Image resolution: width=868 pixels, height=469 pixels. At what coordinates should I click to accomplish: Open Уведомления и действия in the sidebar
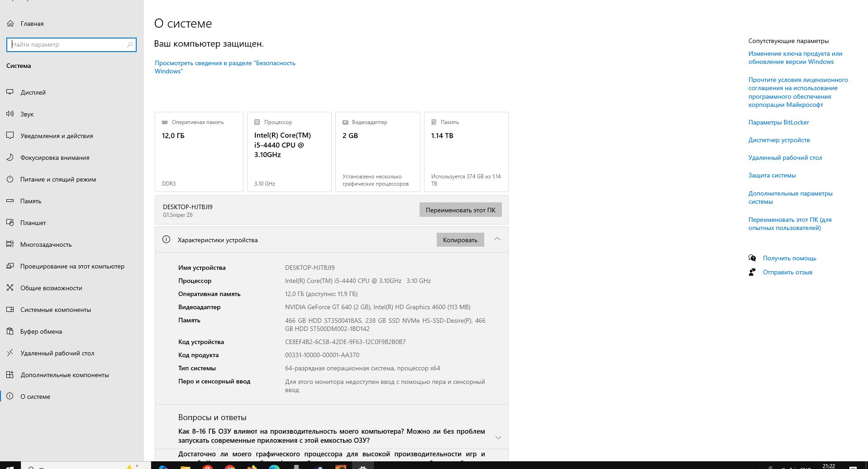click(x=57, y=136)
